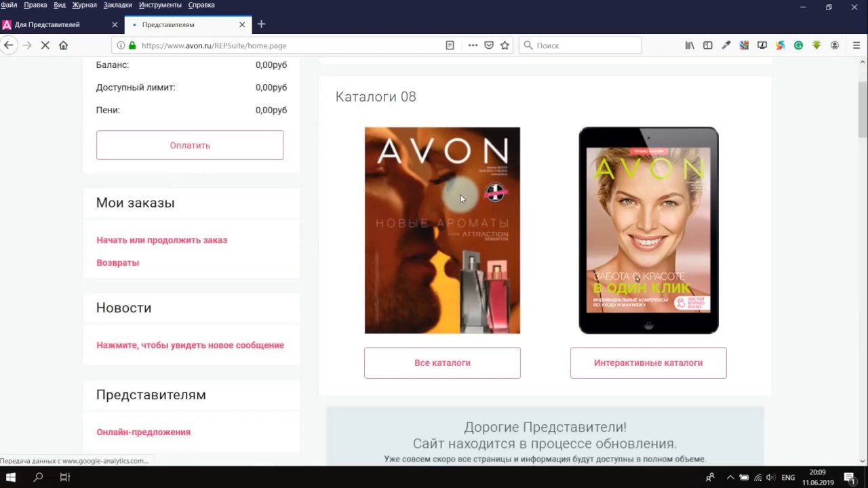Open the Инструменты menu
The image size is (868, 488).
click(x=160, y=5)
